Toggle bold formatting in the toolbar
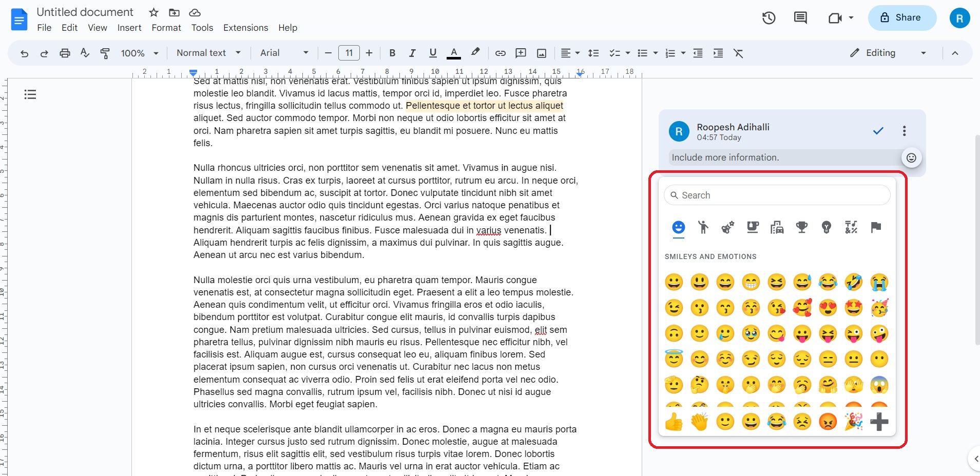This screenshot has height=476, width=980. (392, 53)
